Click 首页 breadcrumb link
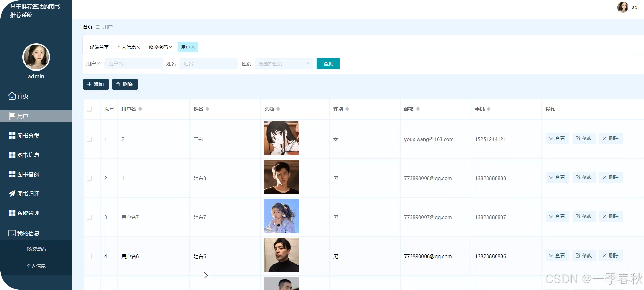Viewport: 644px width, 290px height. tap(88, 27)
